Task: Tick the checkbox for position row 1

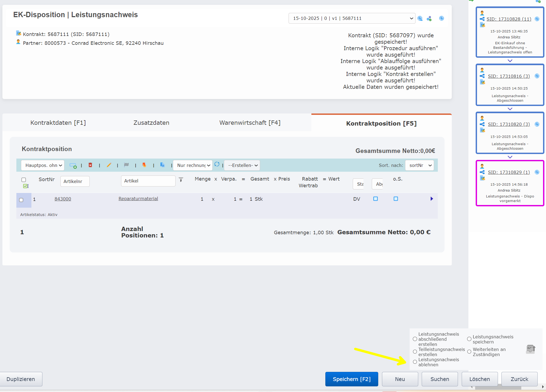Action: (21, 200)
